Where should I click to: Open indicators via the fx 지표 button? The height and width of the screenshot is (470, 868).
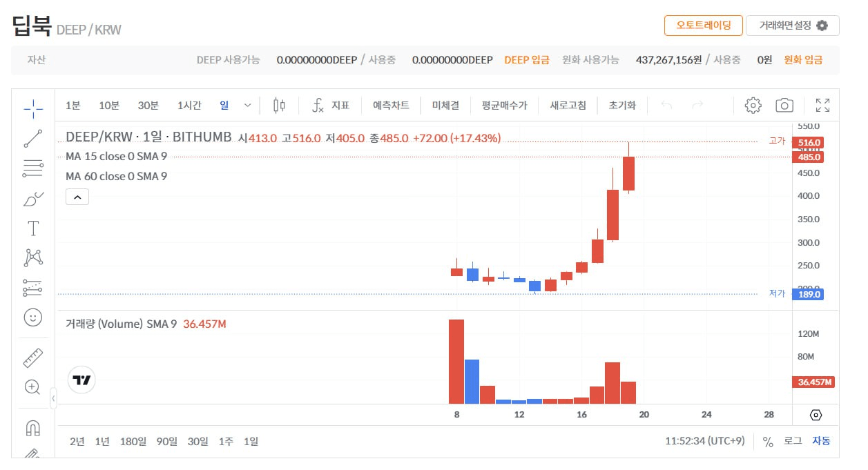click(x=331, y=106)
